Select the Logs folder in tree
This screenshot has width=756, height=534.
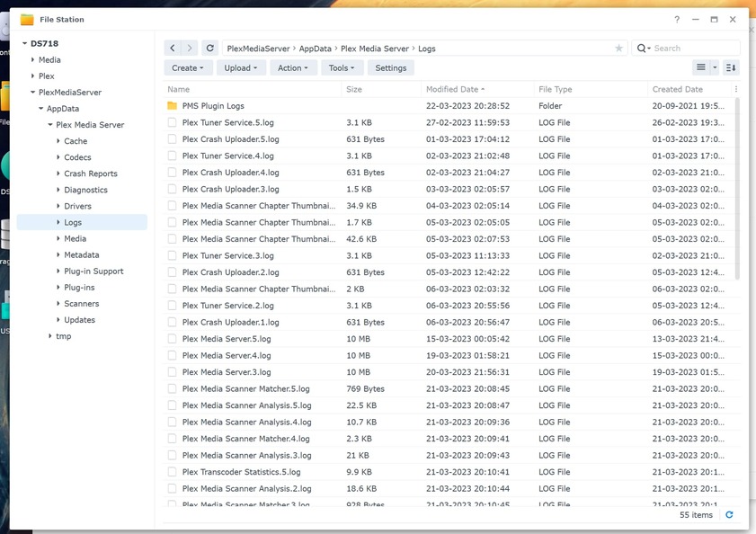click(x=73, y=222)
